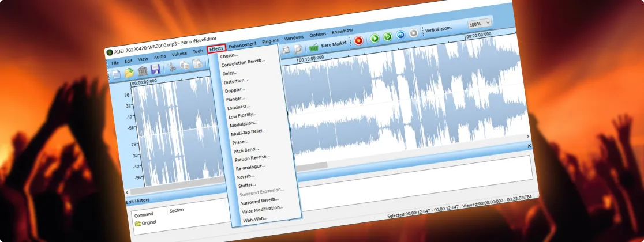Click the Command column header in Edit History

(x=144, y=214)
